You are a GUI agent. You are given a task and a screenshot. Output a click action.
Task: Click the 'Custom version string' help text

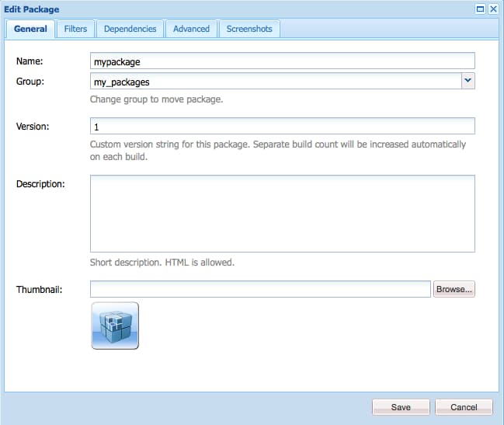pyautogui.click(x=278, y=151)
